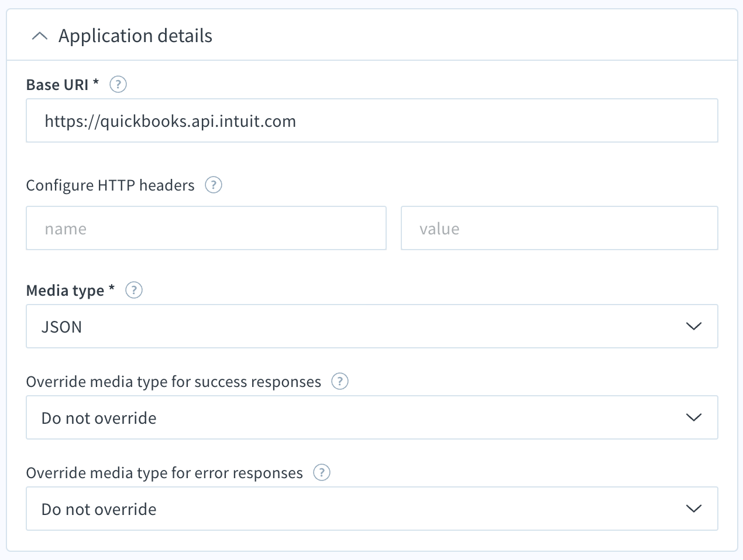Screen dimensions: 743x560
Task: Open help icon for Configure HTTP headers
Action: click(214, 185)
